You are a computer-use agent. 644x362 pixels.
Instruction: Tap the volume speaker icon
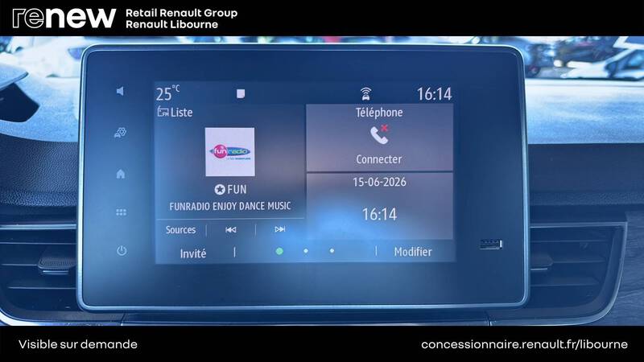[x=120, y=91]
